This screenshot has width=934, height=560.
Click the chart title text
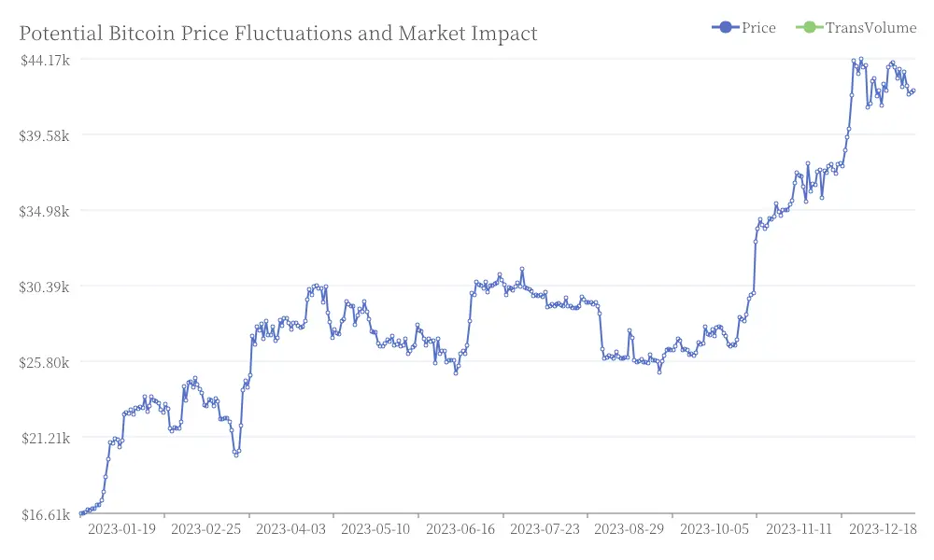(278, 34)
